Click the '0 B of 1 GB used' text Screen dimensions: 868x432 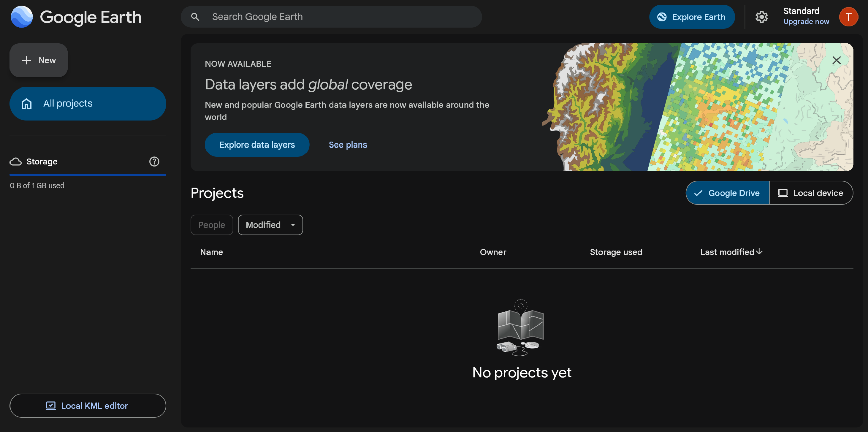pyautogui.click(x=37, y=185)
